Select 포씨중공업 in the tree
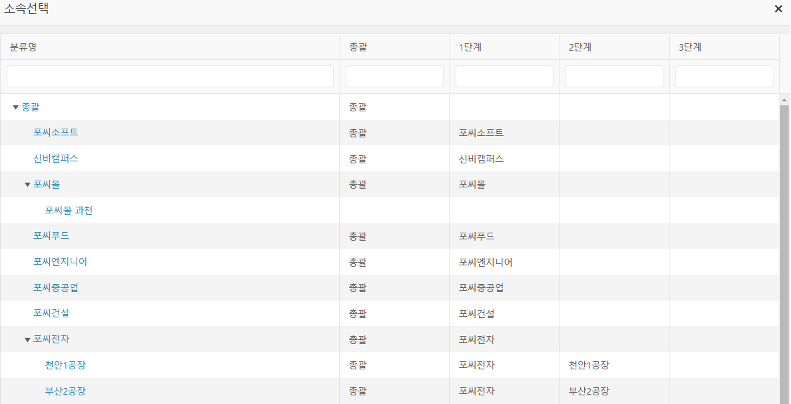Image resolution: width=791 pixels, height=404 pixels. coord(56,288)
